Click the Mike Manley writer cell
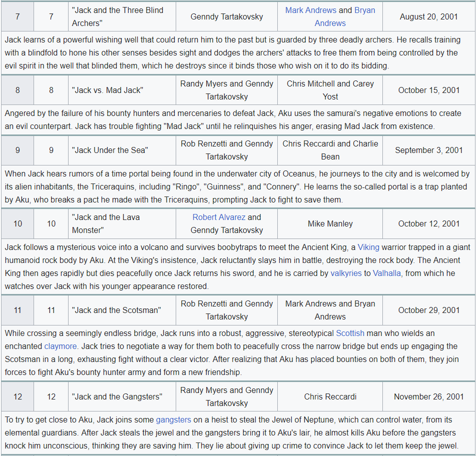The height and width of the screenshot is (456, 476). (330, 224)
